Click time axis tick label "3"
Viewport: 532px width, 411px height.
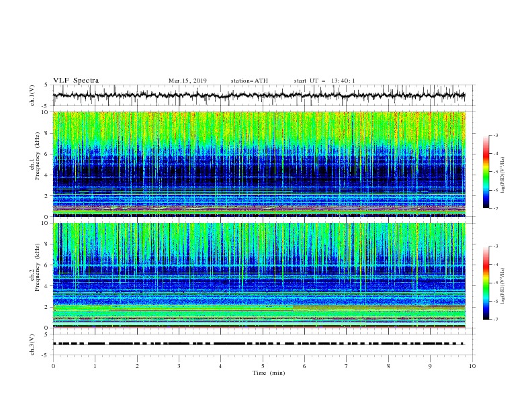tap(179, 366)
